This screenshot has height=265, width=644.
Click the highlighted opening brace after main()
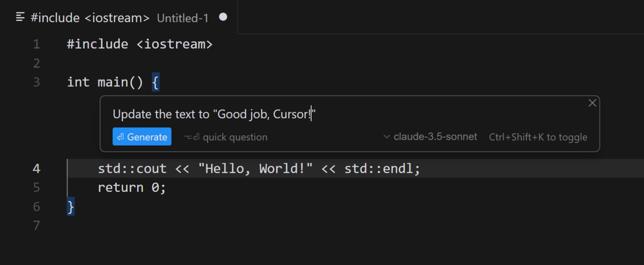pos(155,82)
